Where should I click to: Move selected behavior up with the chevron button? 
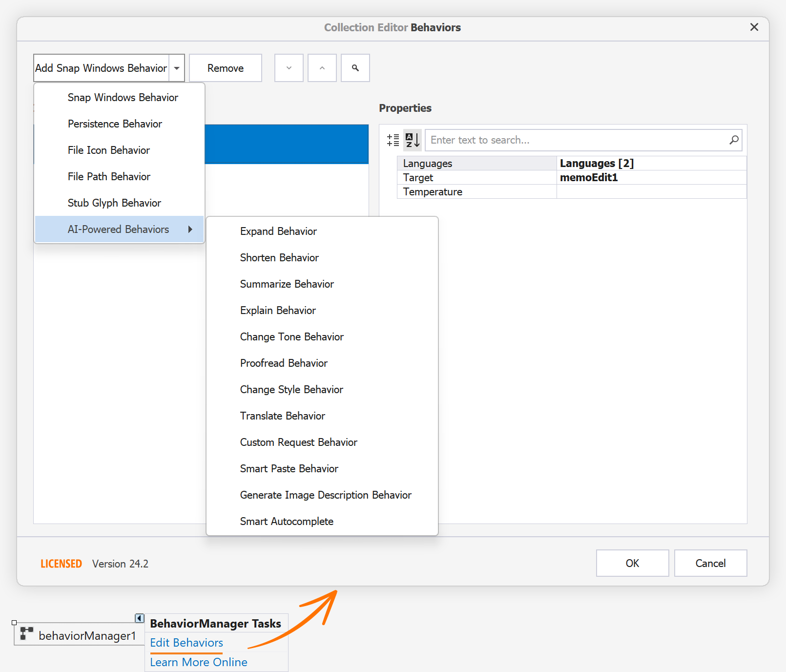322,68
